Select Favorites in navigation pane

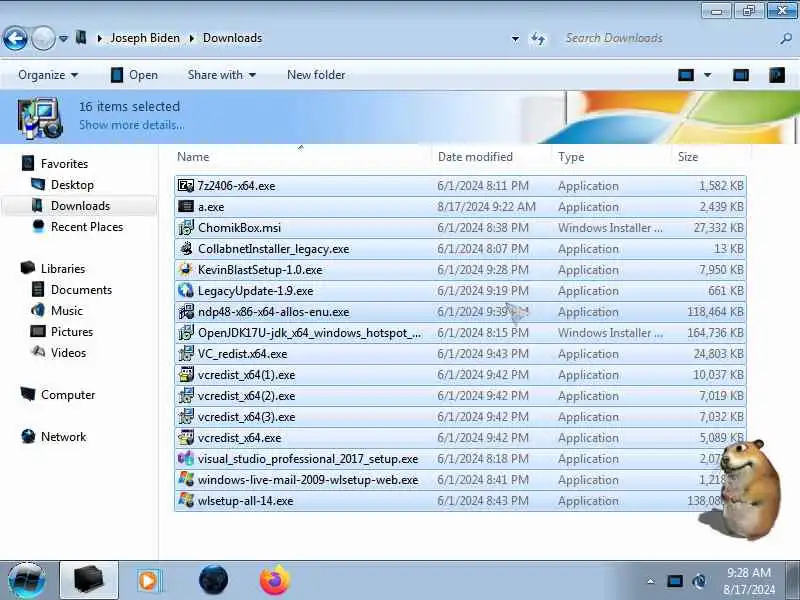click(64, 164)
